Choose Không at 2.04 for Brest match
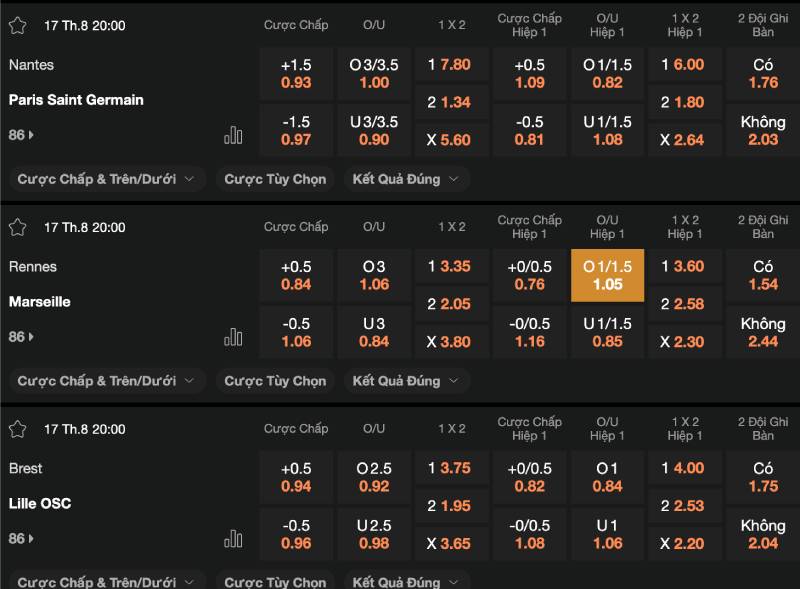 763,533
